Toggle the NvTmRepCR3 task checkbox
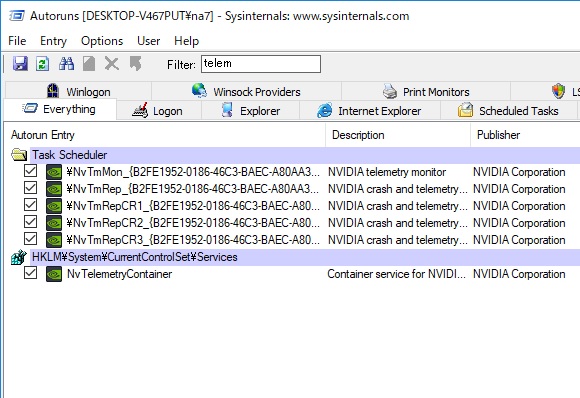The width and height of the screenshot is (580, 398). (30, 239)
